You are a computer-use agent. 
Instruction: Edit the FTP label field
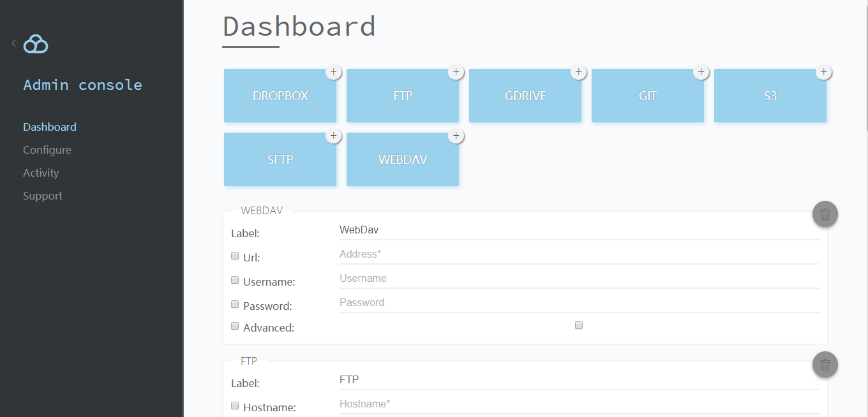pos(580,380)
